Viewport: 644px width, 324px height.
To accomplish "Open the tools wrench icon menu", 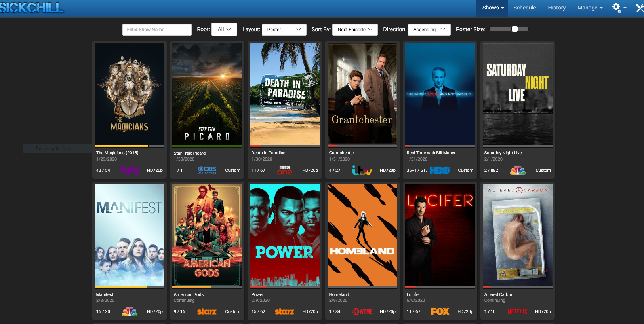I will 640,8.
